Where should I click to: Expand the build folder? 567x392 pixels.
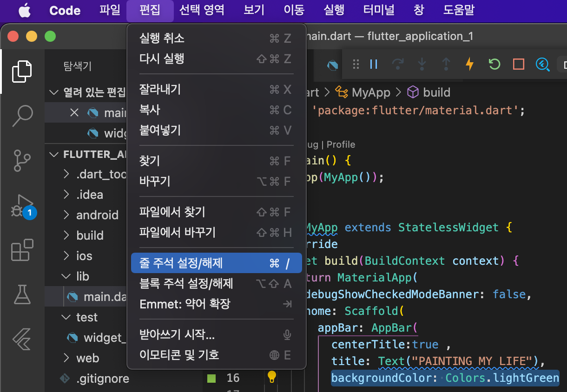[66, 235]
